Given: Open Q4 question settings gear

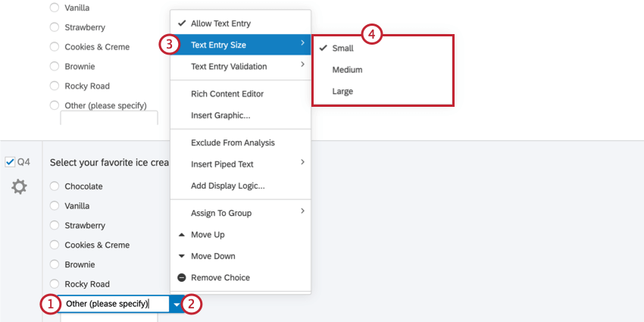Looking at the screenshot, I should coord(19,187).
